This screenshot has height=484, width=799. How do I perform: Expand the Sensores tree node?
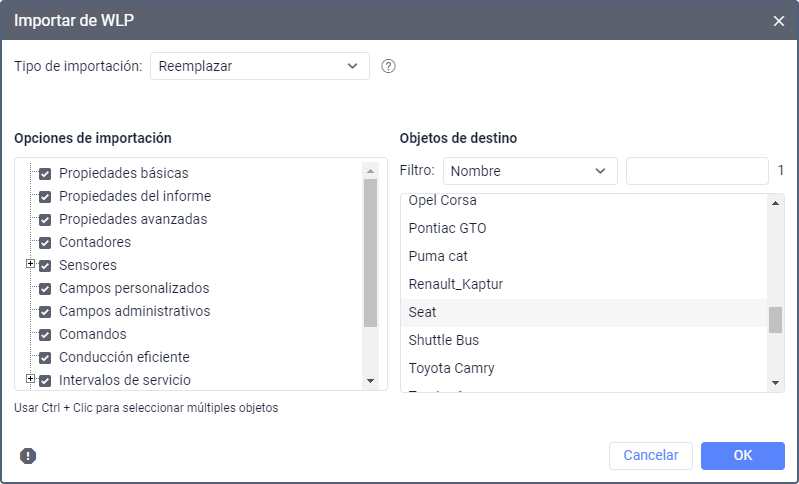point(30,265)
